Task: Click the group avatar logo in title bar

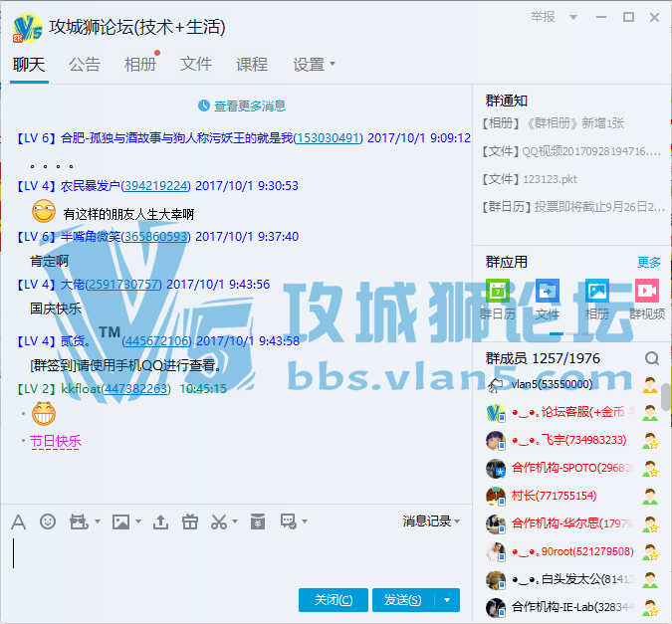Action: point(28,28)
